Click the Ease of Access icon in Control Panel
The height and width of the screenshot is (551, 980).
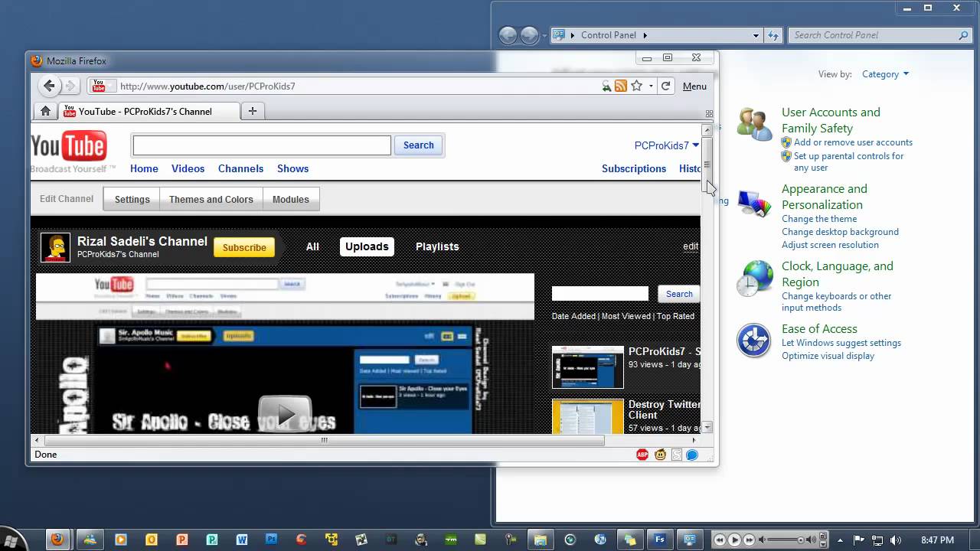(753, 341)
